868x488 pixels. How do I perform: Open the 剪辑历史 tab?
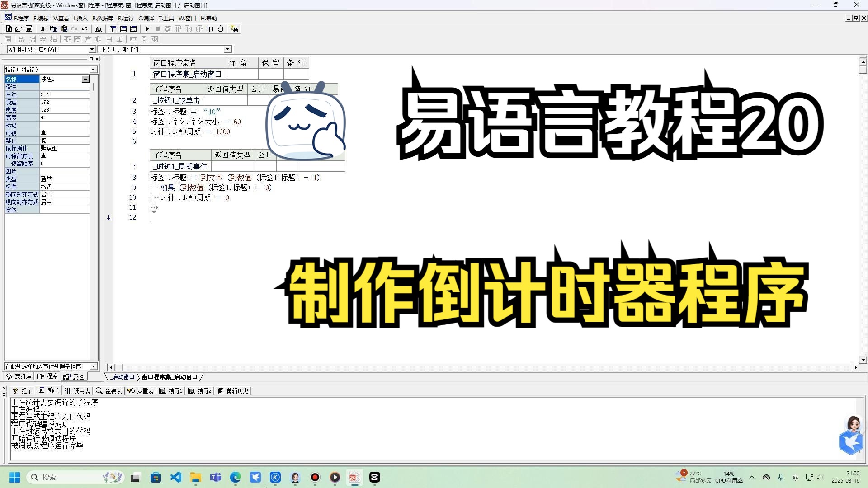[234, 391]
